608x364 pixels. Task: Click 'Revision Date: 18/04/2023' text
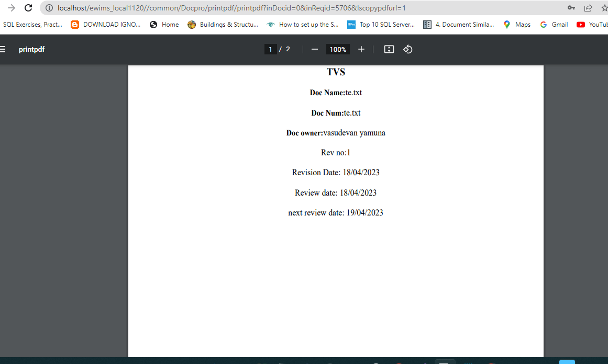pyautogui.click(x=336, y=172)
